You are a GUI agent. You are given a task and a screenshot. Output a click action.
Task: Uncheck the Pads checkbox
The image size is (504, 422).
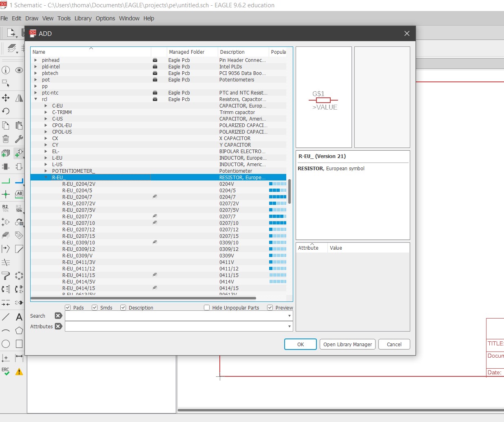[68, 308]
